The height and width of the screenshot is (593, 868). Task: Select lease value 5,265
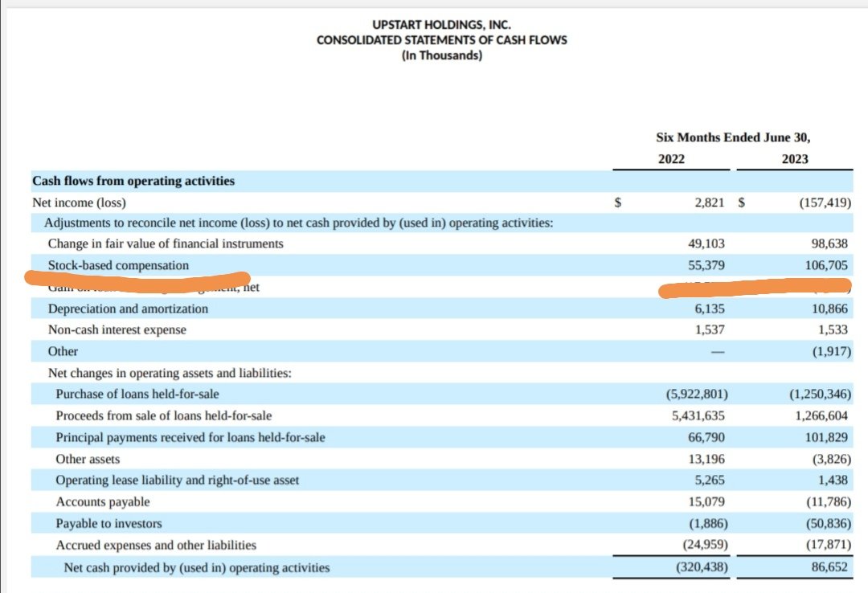709,480
